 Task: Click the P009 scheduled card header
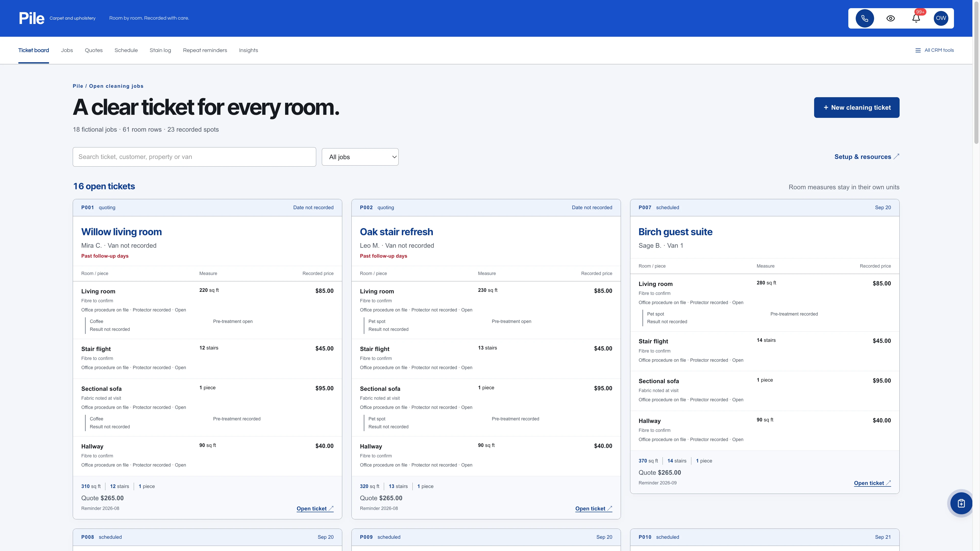click(486, 537)
